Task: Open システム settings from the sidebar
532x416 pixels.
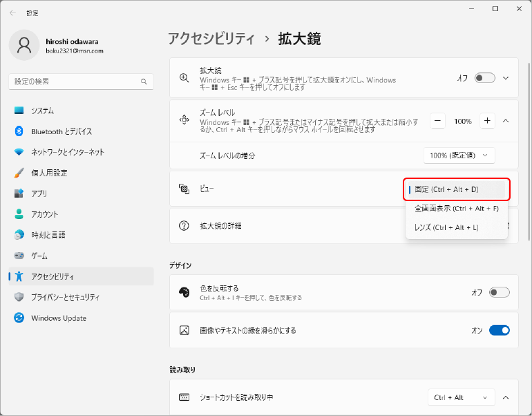Action: pos(42,111)
